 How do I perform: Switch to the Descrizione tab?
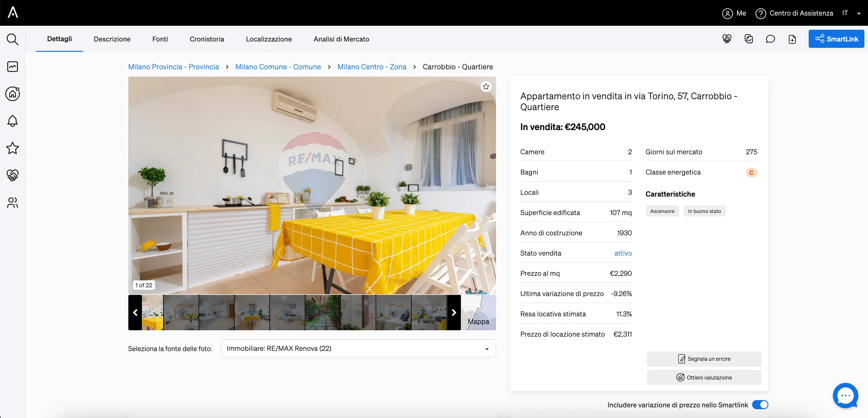pyautogui.click(x=112, y=39)
